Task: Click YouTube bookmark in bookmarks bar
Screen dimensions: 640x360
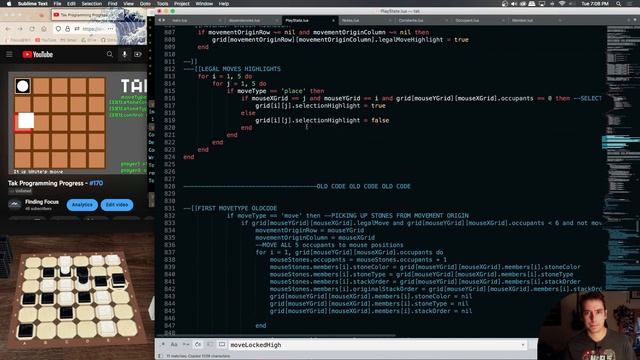Action: [46, 40]
